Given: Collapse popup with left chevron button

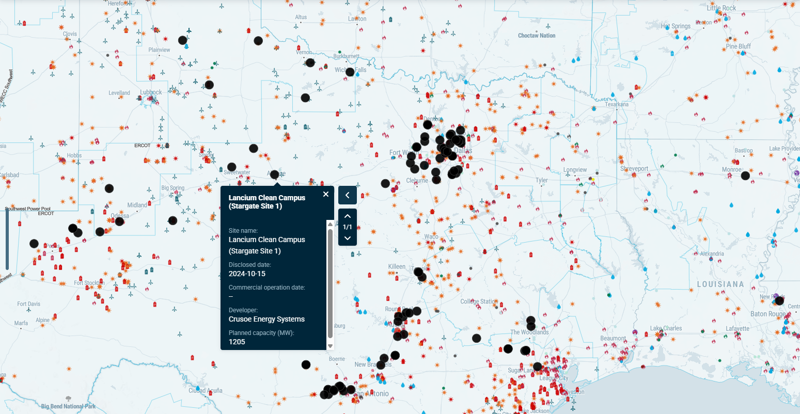Looking at the screenshot, I should pos(347,195).
